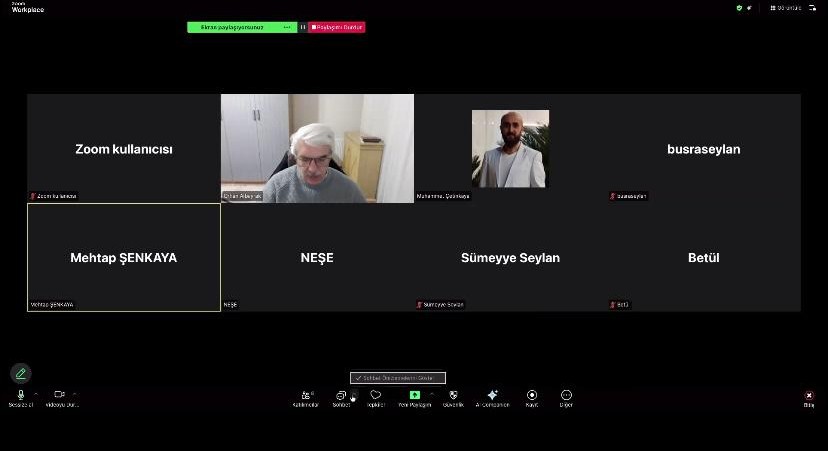Viewport: 828px width, 451px height.
Task: Launch AI Companion from the toolbar
Action: (x=492, y=396)
